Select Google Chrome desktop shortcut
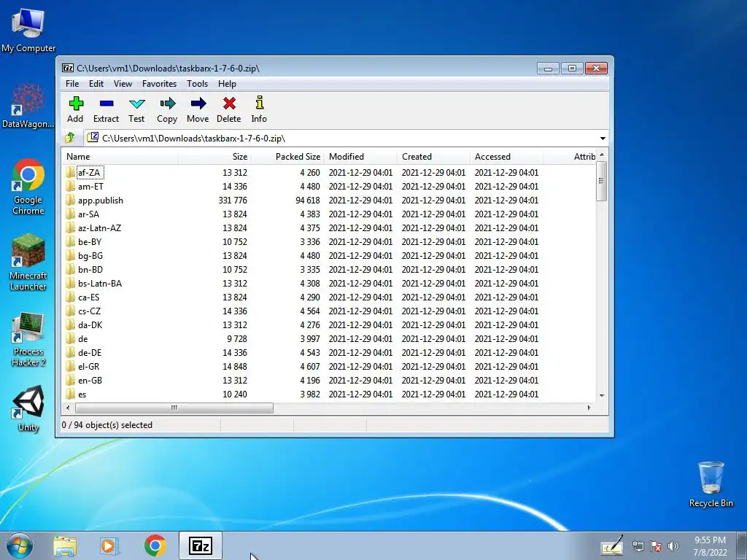The width and height of the screenshot is (747, 560). [28, 187]
